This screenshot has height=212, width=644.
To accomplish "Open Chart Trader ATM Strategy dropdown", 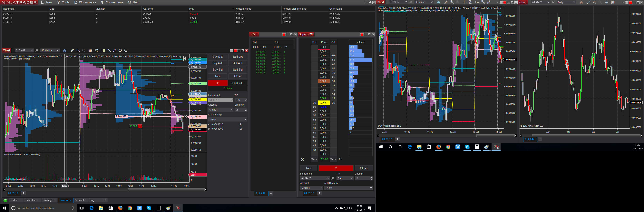I will [228, 119].
